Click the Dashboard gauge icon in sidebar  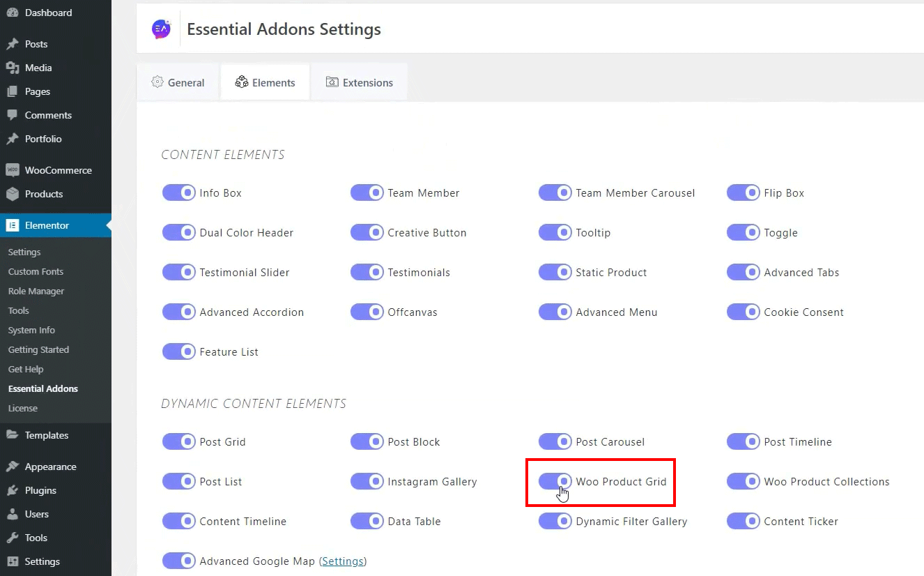[13, 13]
